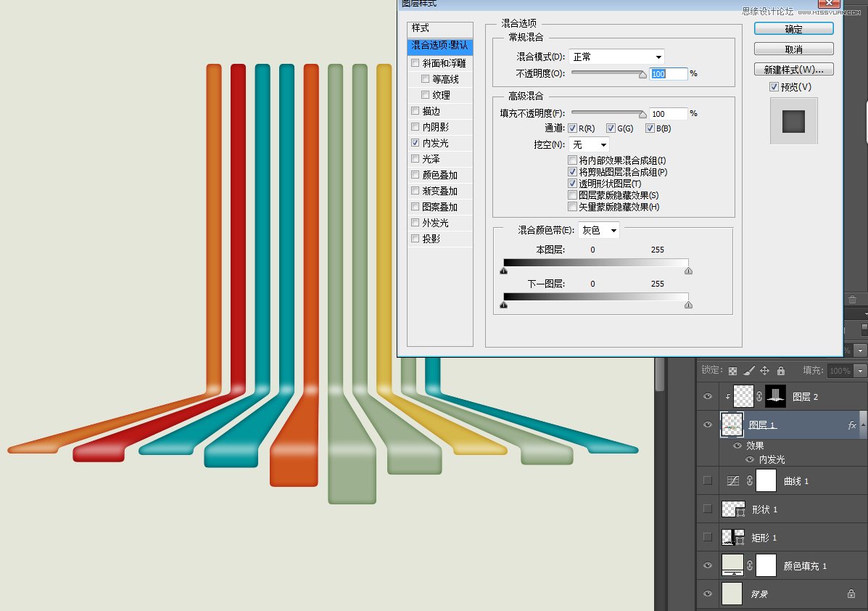Screen dimensions: 868x611
Task: Enable 描边 checkbox
Action: tap(416, 111)
